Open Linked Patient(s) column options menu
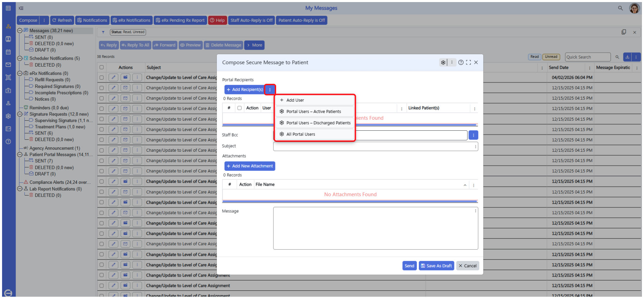 tap(474, 109)
